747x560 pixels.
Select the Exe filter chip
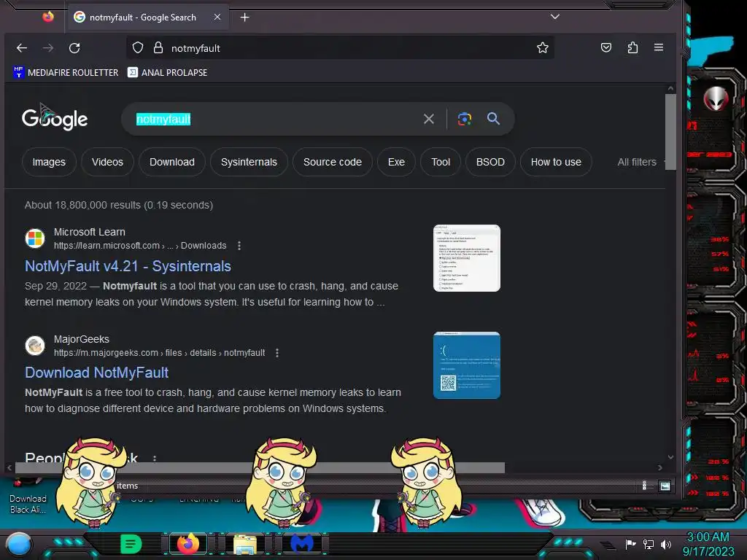pos(396,162)
